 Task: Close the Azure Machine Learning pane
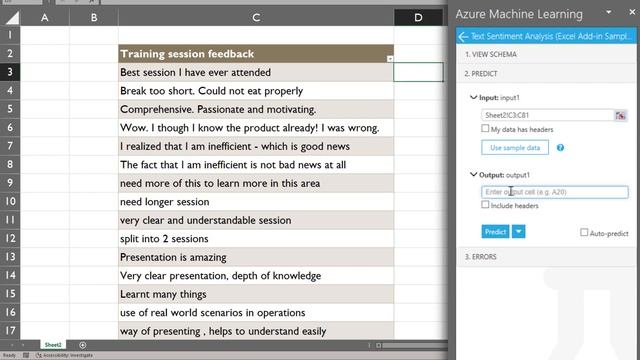pos(632,12)
